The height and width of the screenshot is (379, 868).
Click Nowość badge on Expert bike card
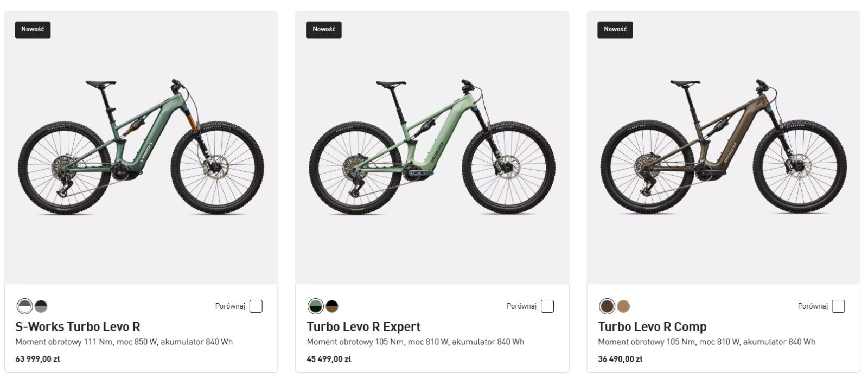coord(324,30)
